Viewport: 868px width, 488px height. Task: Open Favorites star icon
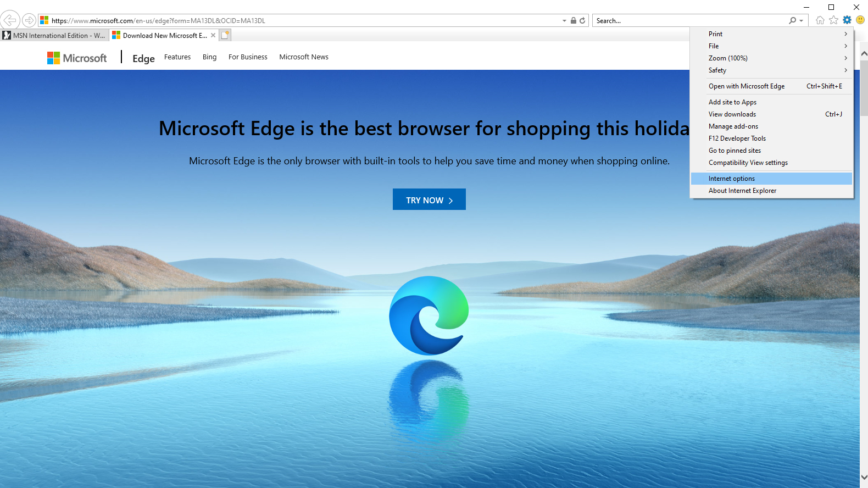pyautogui.click(x=833, y=20)
